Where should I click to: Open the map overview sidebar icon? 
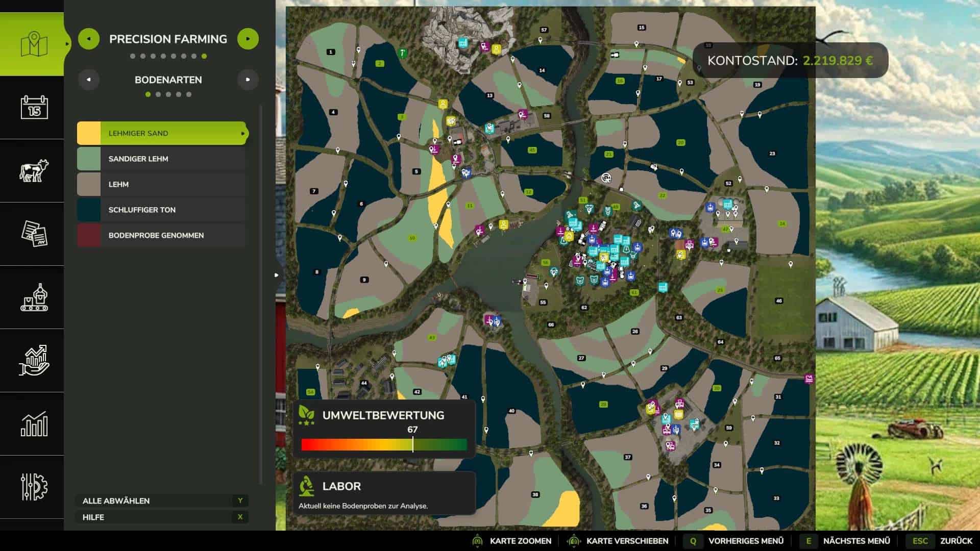click(x=34, y=44)
